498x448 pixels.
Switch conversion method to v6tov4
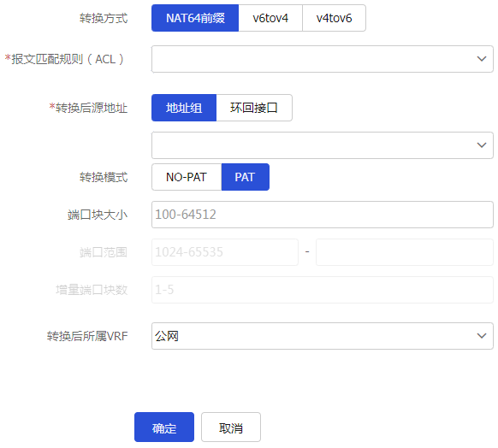pos(270,18)
